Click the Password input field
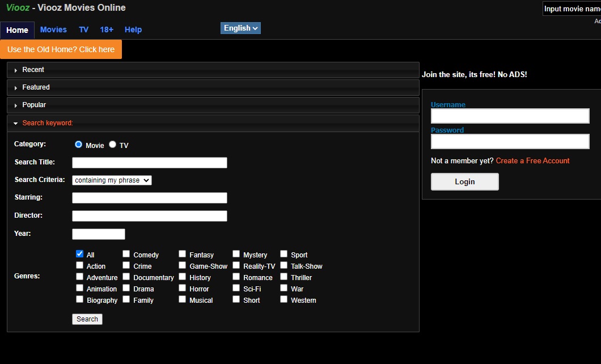This screenshot has width=601, height=364. (510, 141)
